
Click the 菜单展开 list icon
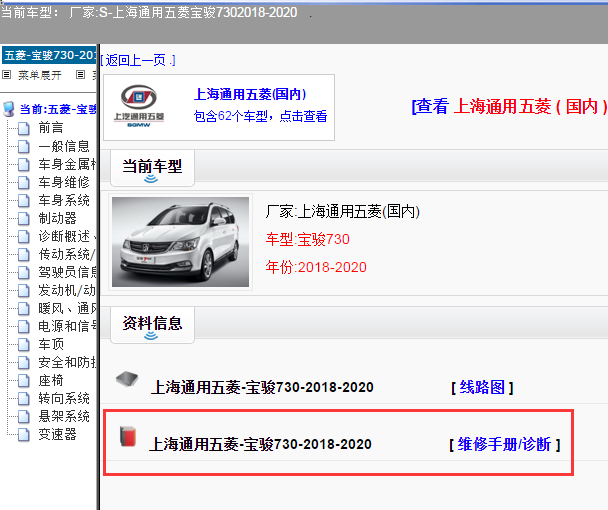(7, 74)
